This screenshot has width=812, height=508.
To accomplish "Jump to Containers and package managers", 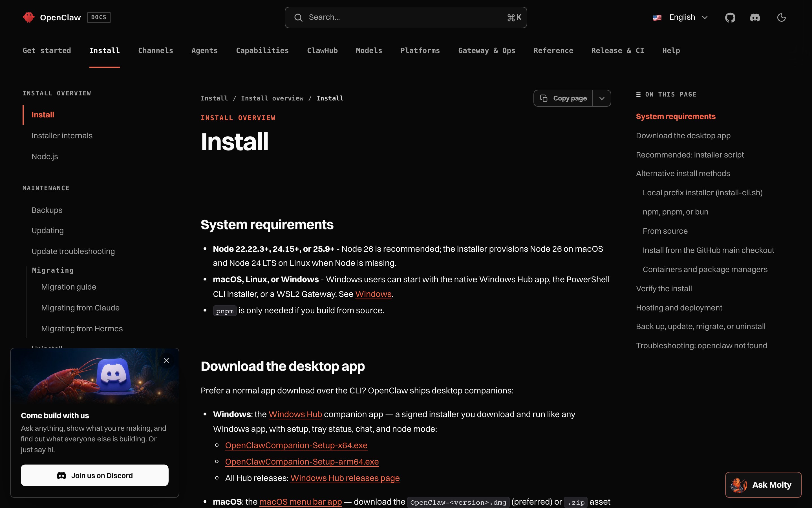I will coord(705,269).
